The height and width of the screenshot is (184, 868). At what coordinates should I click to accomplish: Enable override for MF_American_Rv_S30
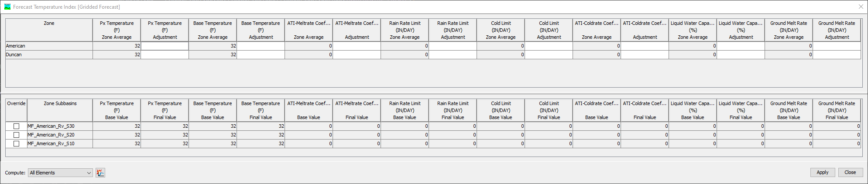click(x=17, y=126)
